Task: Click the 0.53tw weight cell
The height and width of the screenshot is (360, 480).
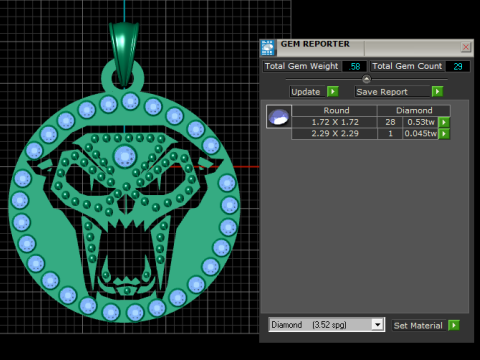Action: (x=421, y=122)
